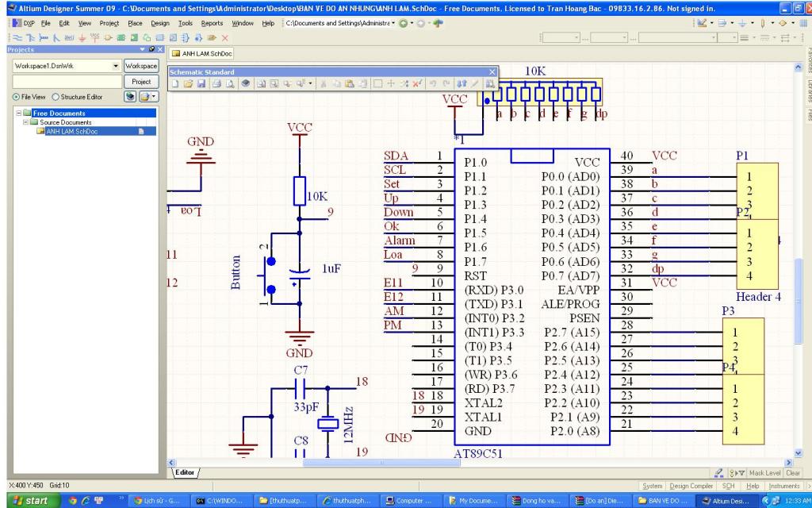The image size is (812, 508).
Task: Open the Design menu
Action: 160,23
